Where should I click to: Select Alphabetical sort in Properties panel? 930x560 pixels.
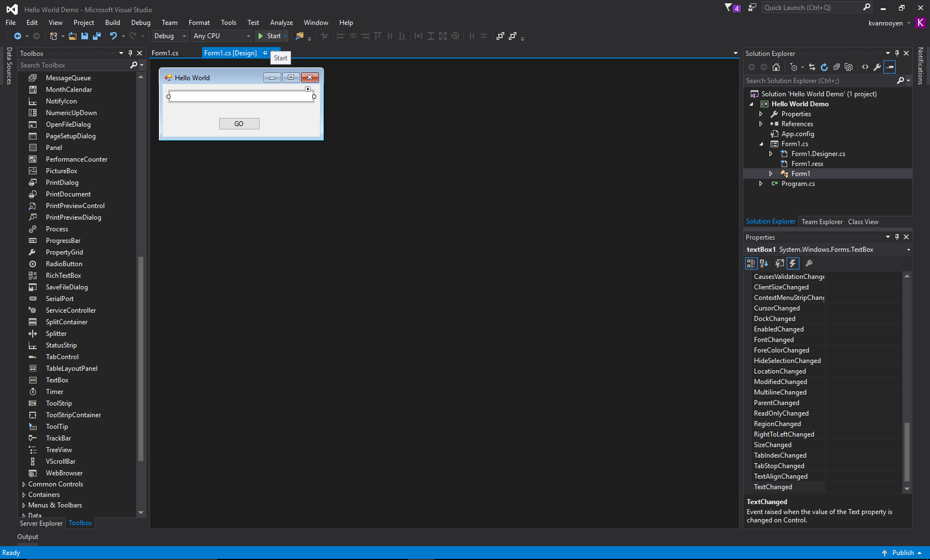[764, 263]
